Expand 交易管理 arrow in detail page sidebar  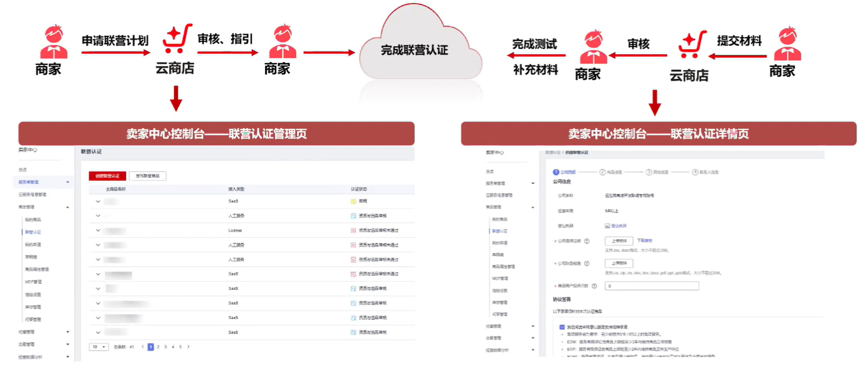[x=533, y=339]
